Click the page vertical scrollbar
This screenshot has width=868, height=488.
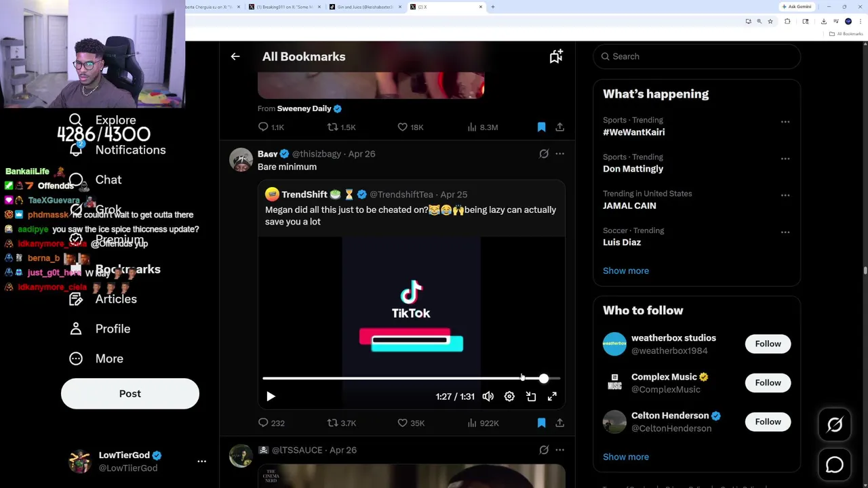click(x=865, y=271)
